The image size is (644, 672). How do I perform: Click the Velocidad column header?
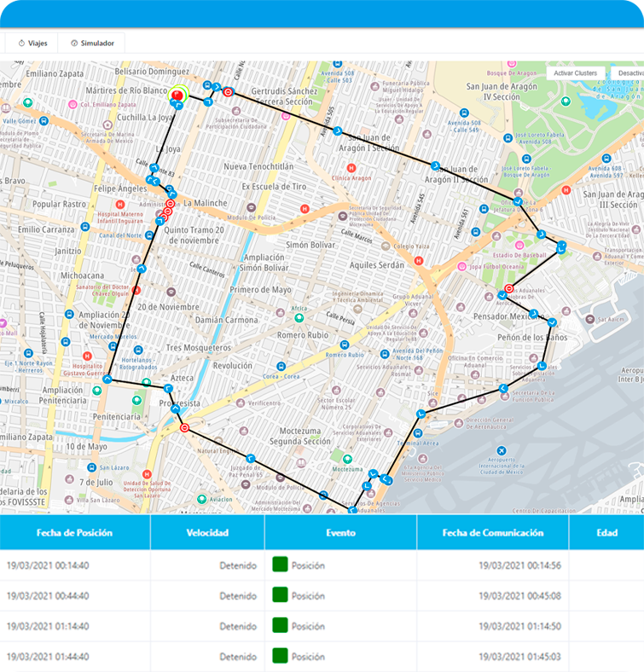(x=207, y=533)
